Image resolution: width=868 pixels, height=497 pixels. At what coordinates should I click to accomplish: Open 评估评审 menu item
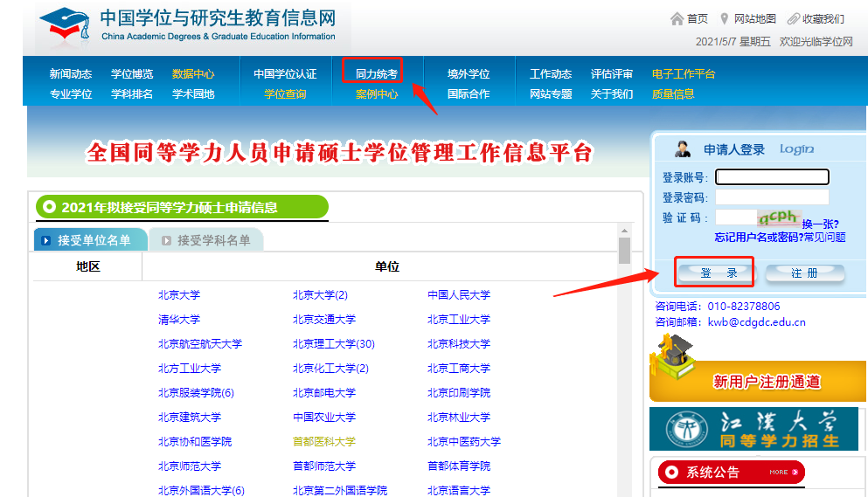tap(611, 74)
